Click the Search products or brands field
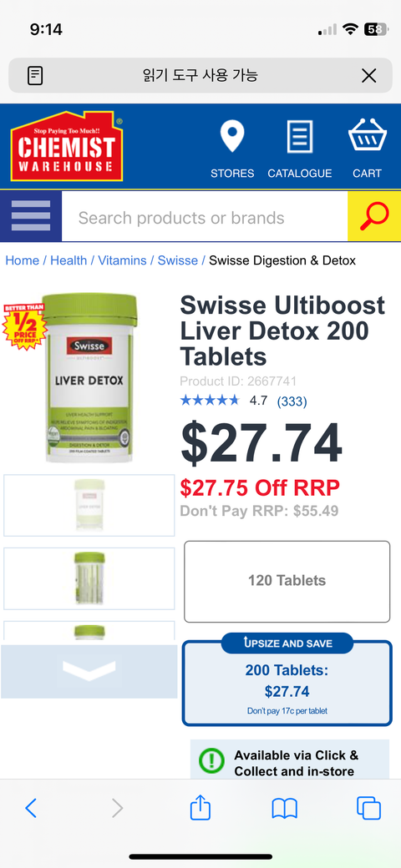 205,217
